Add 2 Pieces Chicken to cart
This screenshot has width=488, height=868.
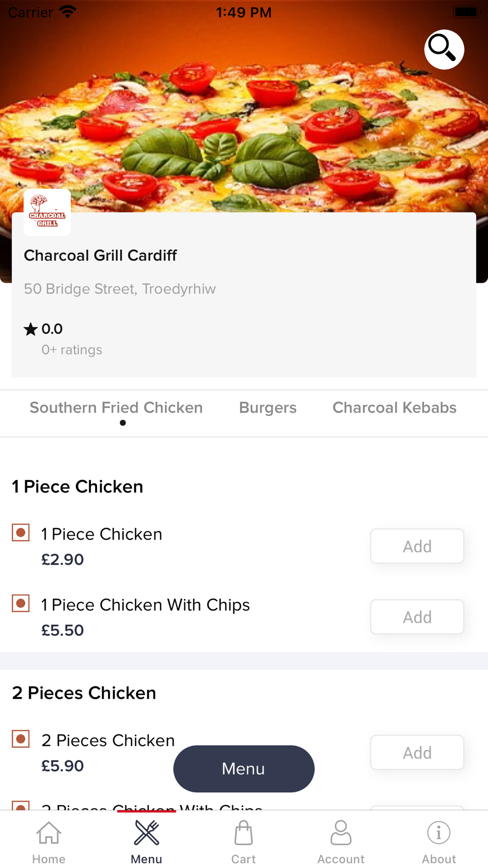click(x=417, y=753)
